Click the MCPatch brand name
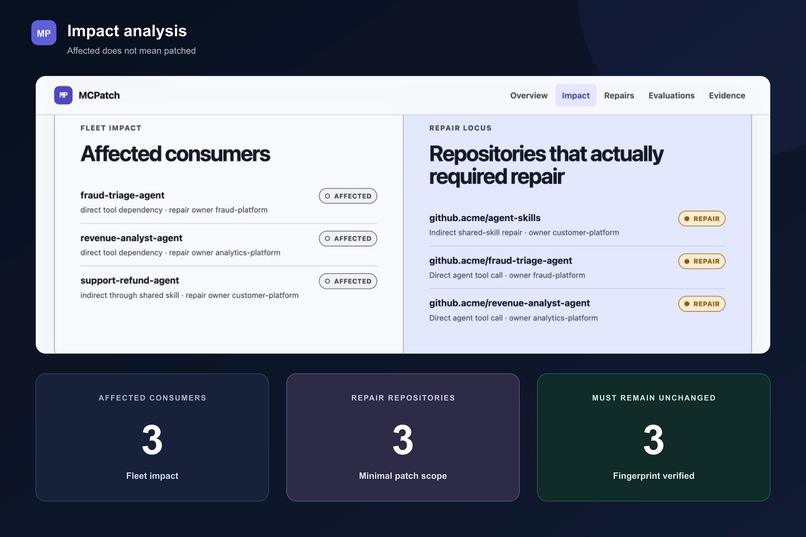Image resolution: width=806 pixels, height=537 pixels. (x=99, y=96)
